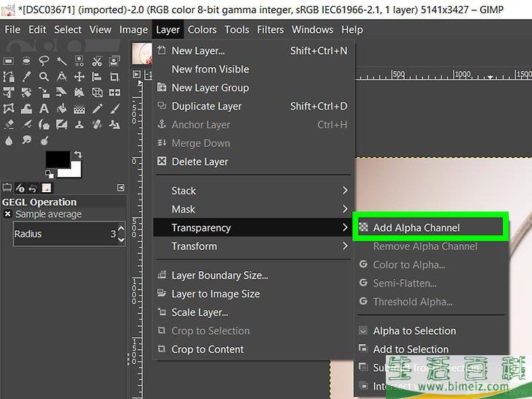Screen dimensions: 532x399
Task: Toggle the Sample average checkbox
Action: tap(7, 214)
